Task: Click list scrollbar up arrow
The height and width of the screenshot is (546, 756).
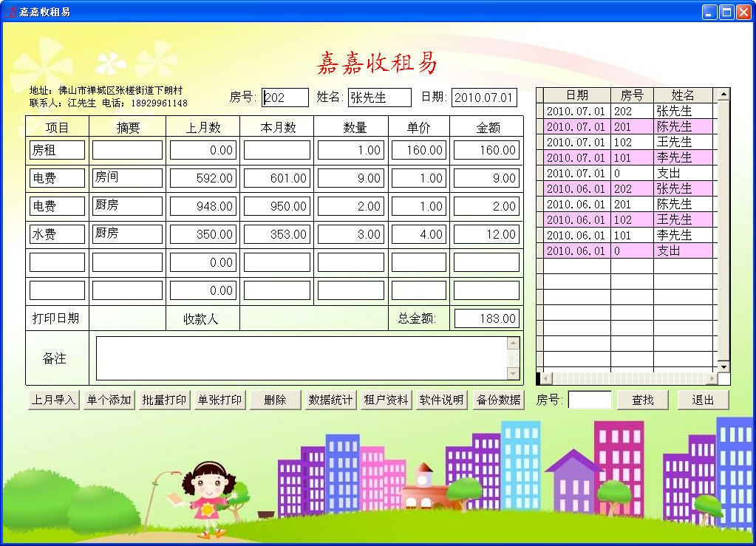Action: pos(723,95)
